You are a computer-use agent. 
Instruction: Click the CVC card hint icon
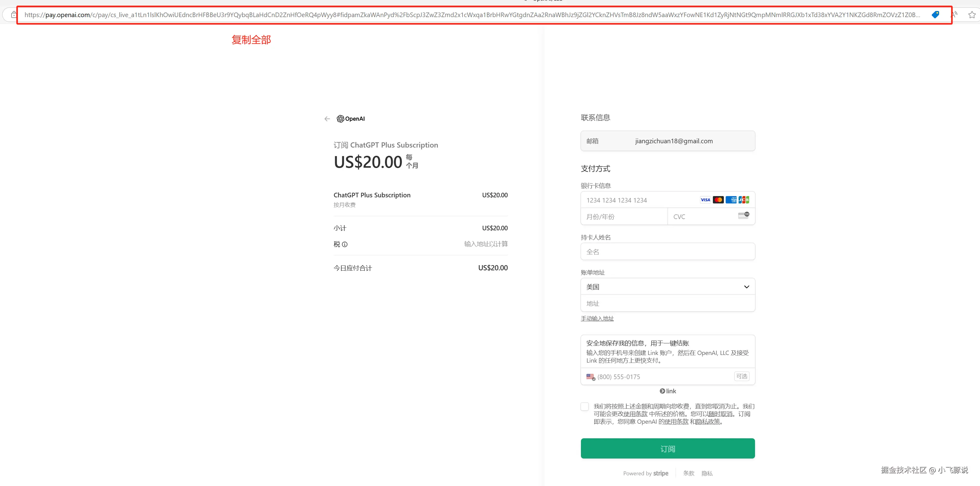(x=743, y=215)
